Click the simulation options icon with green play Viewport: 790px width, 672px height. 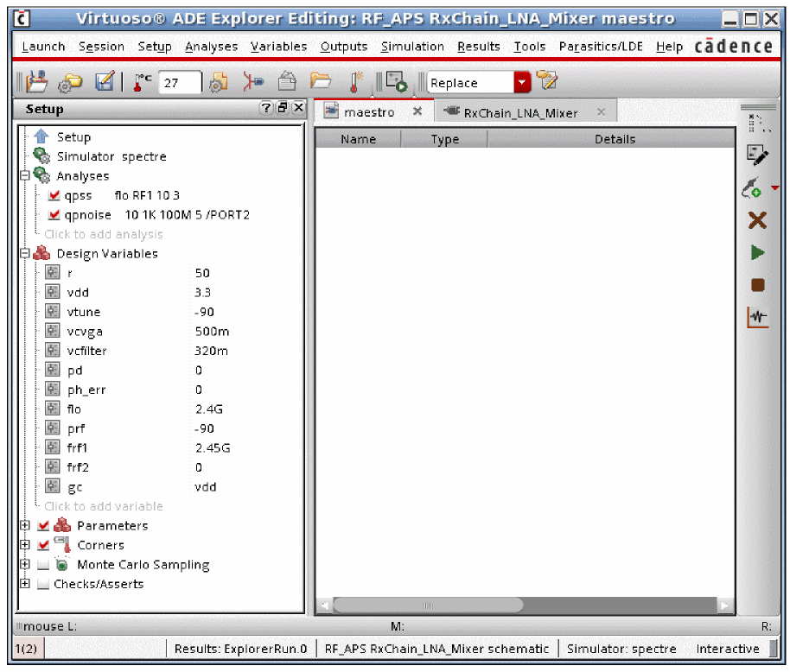coord(397,82)
